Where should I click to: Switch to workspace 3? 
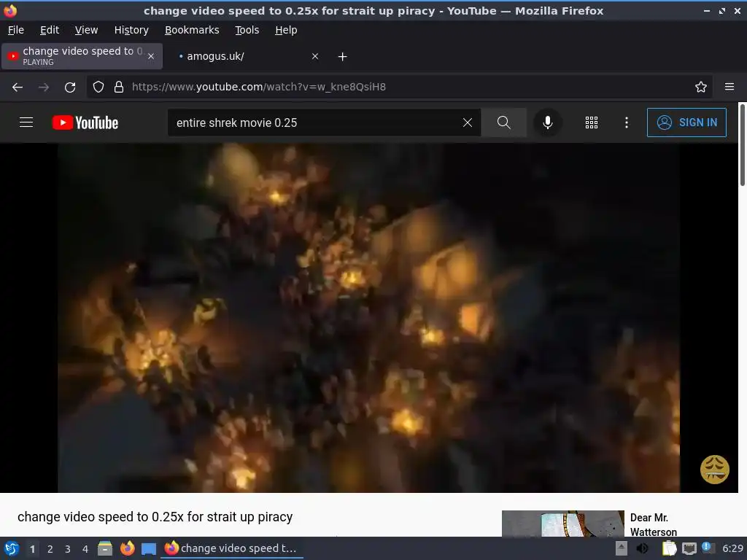pyautogui.click(x=68, y=548)
